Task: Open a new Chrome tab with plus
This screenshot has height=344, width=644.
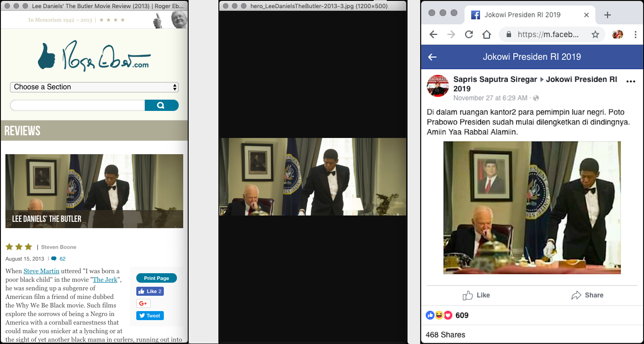Action: click(x=607, y=15)
